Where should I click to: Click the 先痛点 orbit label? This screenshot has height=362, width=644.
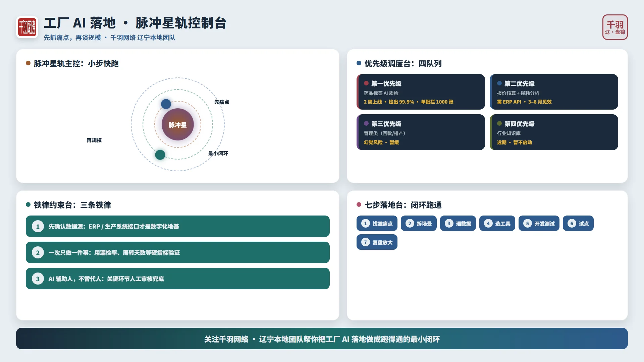coord(222,102)
